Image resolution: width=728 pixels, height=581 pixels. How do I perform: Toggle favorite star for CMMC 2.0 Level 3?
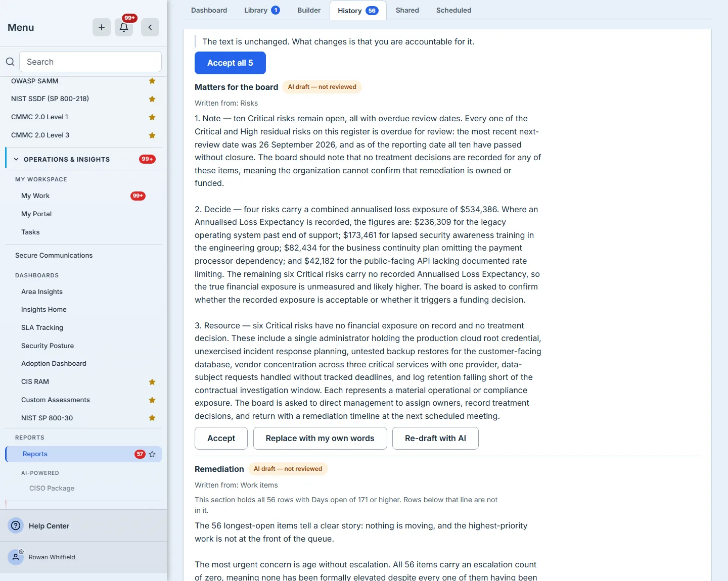[x=152, y=135]
